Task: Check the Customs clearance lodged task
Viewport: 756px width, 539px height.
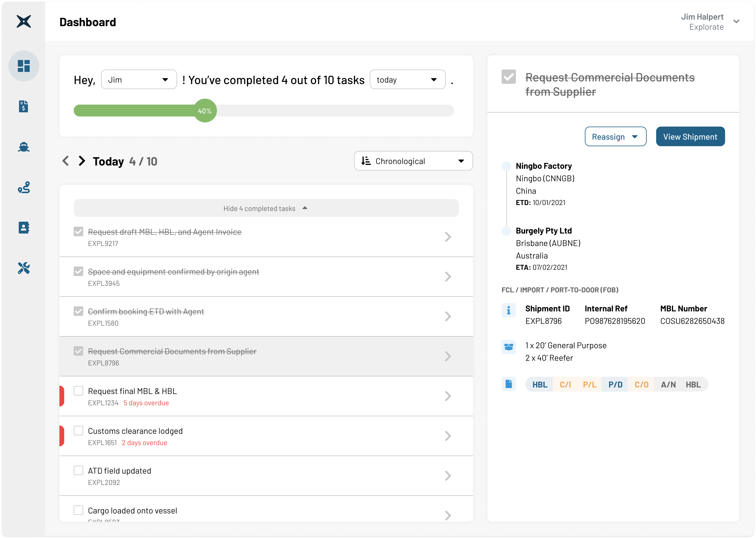Action: (x=78, y=431)
